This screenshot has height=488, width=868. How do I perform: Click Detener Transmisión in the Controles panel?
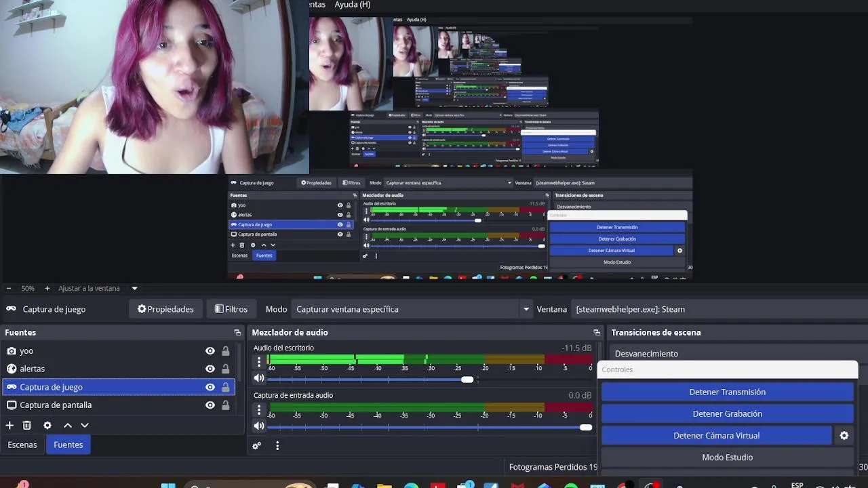pos(727,392)
